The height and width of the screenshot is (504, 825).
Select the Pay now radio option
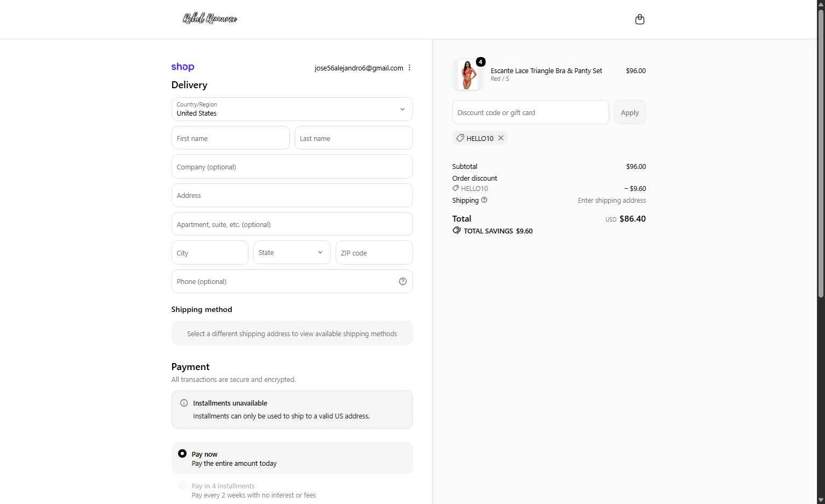click(x=182, y=453)
